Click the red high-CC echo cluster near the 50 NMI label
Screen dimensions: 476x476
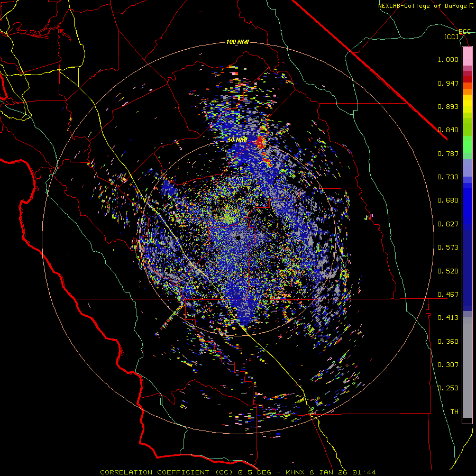(x=260, y=142)
